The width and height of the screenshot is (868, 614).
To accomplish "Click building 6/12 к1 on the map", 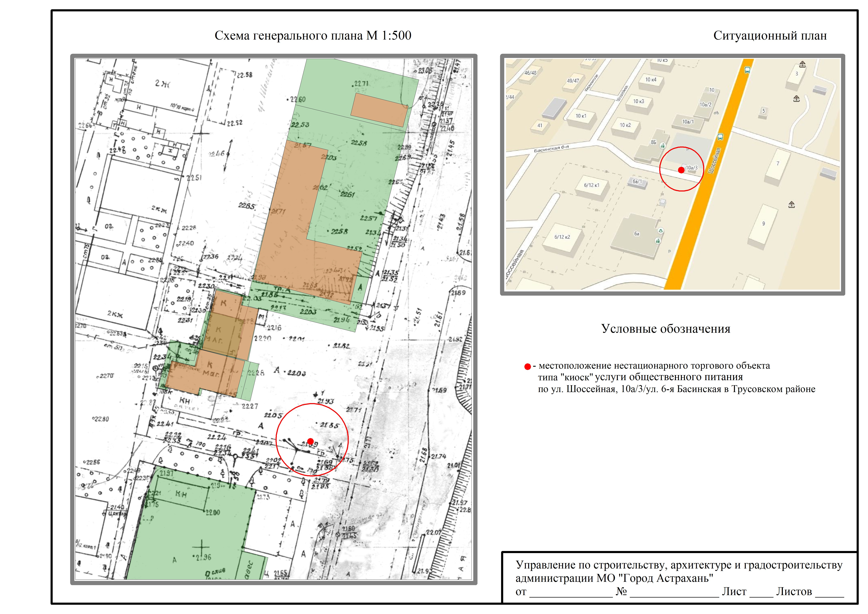I will point(592,185).
